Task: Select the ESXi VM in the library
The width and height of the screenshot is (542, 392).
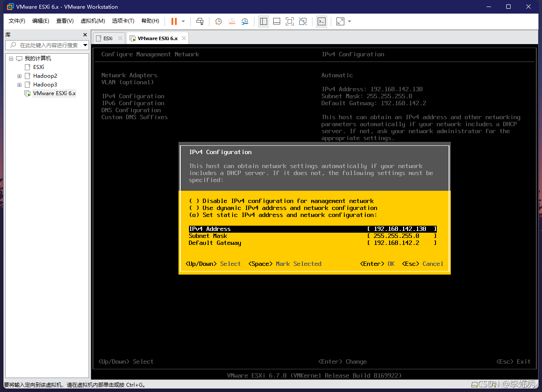Action: [38, 67]
